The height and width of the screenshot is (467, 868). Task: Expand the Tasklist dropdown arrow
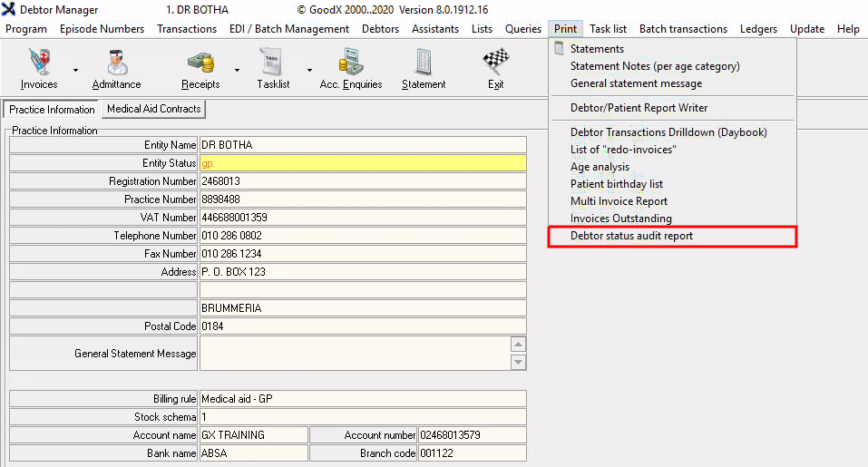tap(308, 70)
